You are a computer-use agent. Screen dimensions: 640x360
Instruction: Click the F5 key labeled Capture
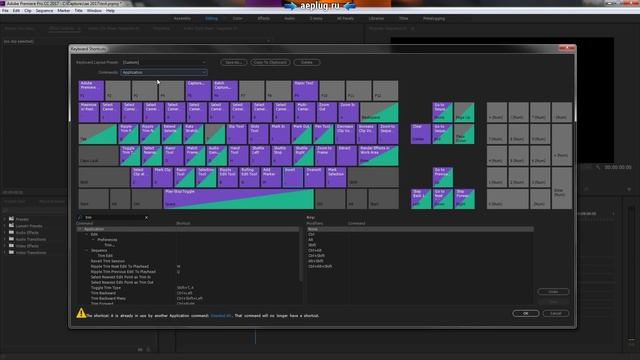click(198, 90)
